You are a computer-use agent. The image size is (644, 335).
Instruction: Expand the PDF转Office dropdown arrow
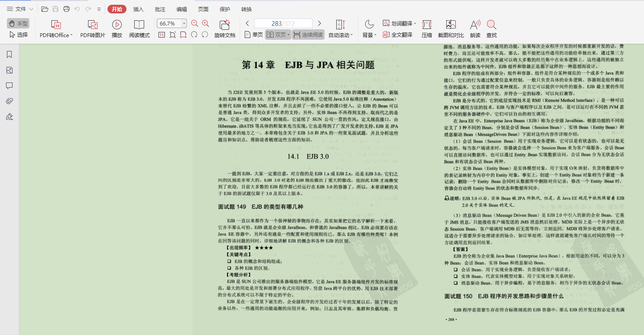click(x=71, y=35)
